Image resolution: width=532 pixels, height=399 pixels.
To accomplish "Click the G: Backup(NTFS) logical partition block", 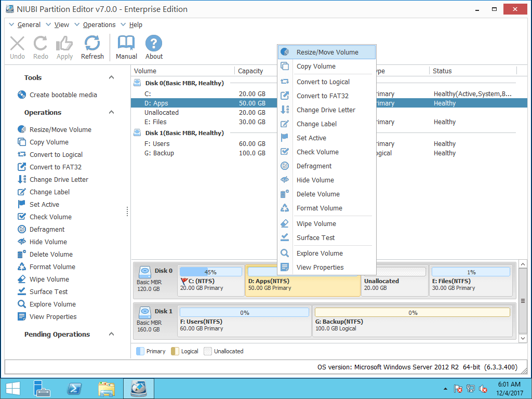I will [412, 321].
